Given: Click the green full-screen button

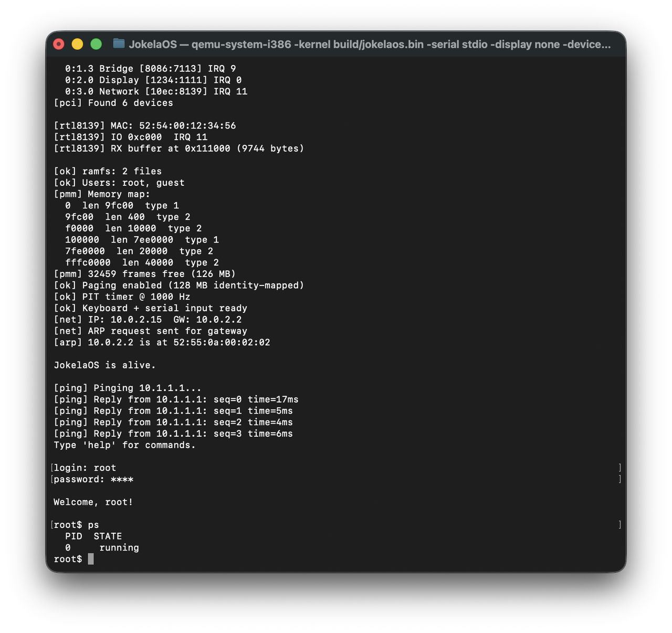Looking at the screenshot, I should (x=96, y=44).
